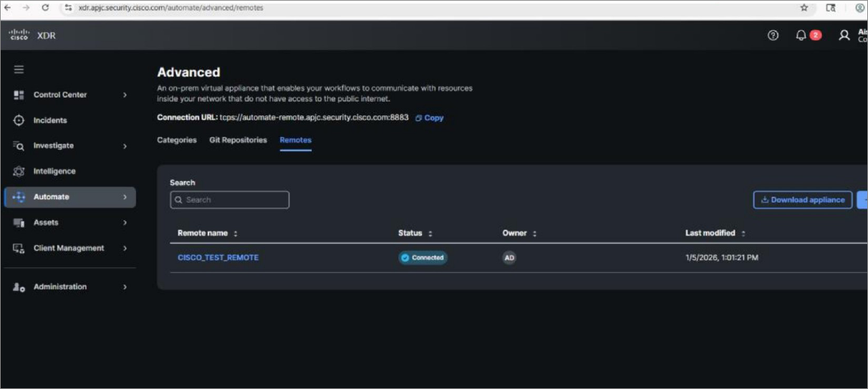Expand Control Center chevron
This screenshot has width=868, height=389.
(125, 95)
